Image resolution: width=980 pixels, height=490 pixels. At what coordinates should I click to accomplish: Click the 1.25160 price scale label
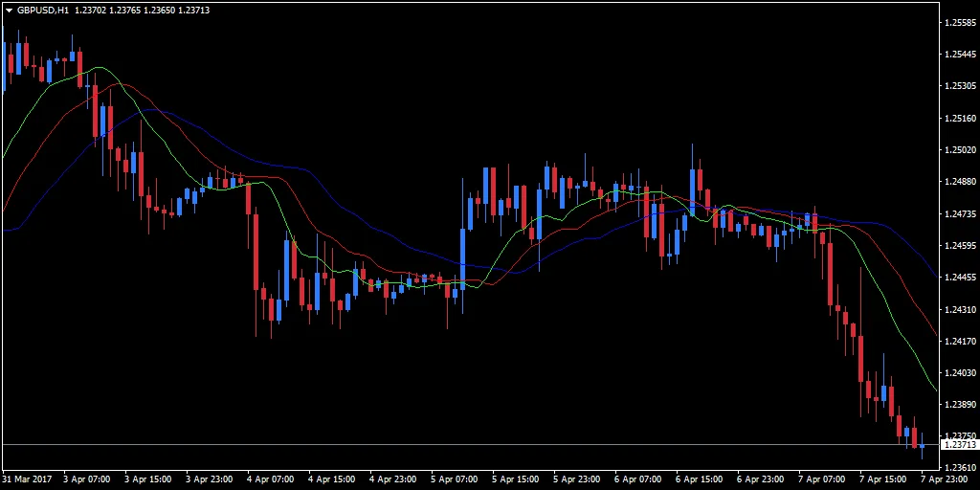tap(960, 118)
